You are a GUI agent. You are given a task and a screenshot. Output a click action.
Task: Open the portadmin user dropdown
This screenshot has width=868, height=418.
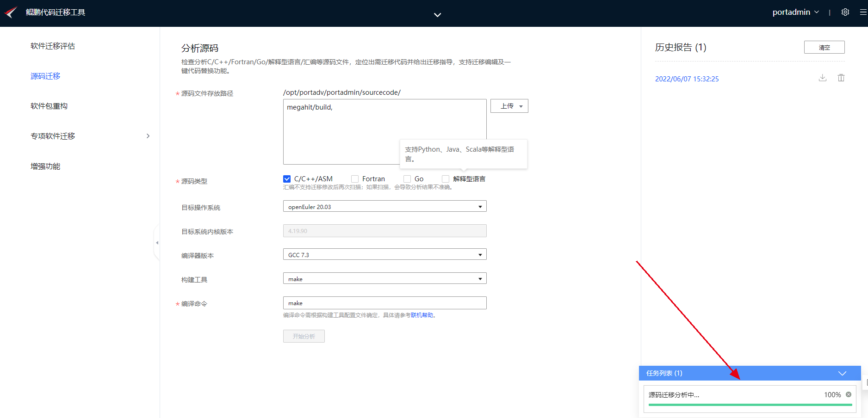796,12
